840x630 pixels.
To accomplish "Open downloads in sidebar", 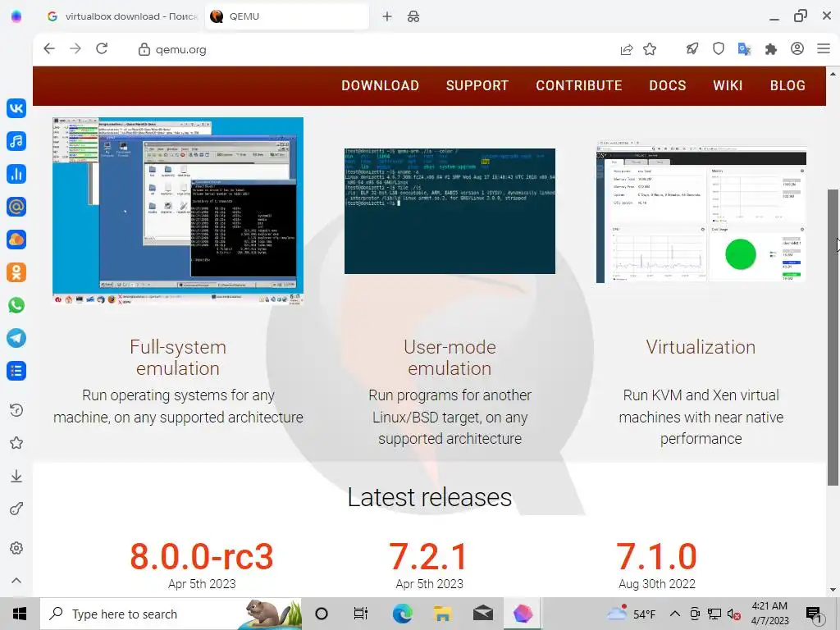I will click(16, 477).
